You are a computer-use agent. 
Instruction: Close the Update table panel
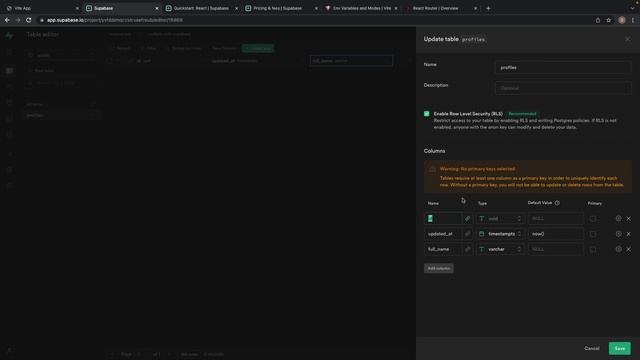click(x=627, y=39)
